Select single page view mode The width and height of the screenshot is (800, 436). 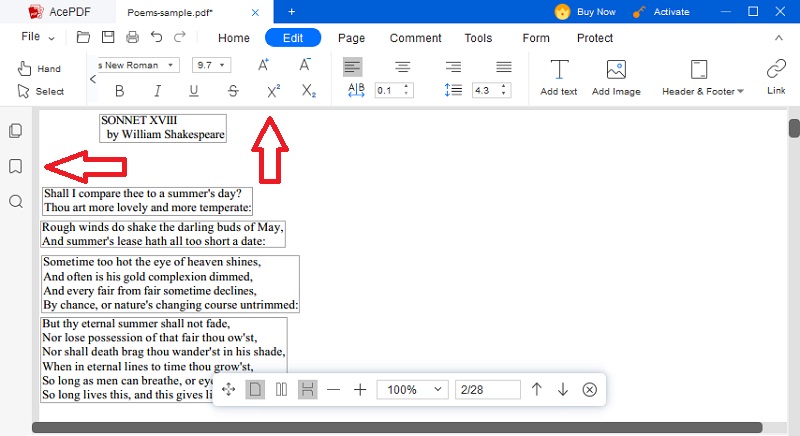[255, 390]
